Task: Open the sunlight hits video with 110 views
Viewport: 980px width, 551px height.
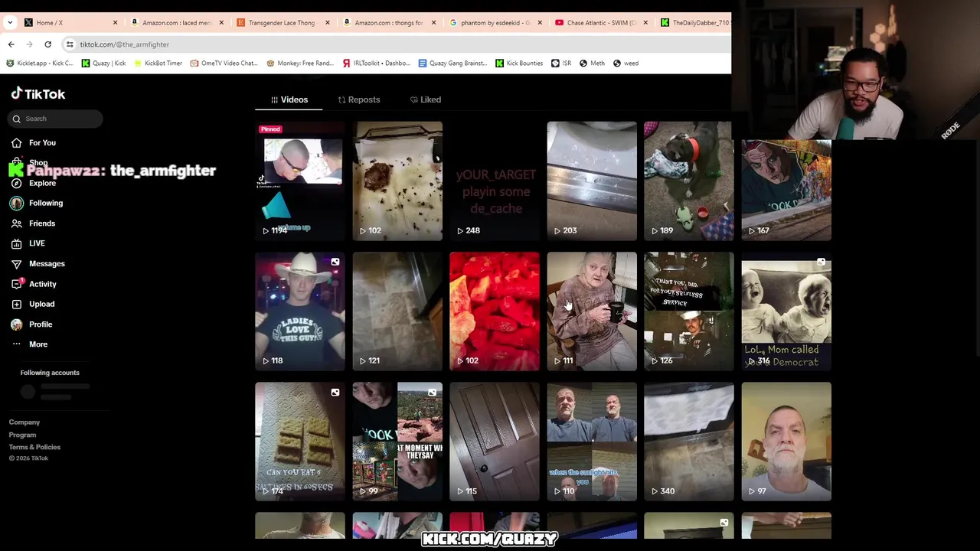Action: click(592, 442)
